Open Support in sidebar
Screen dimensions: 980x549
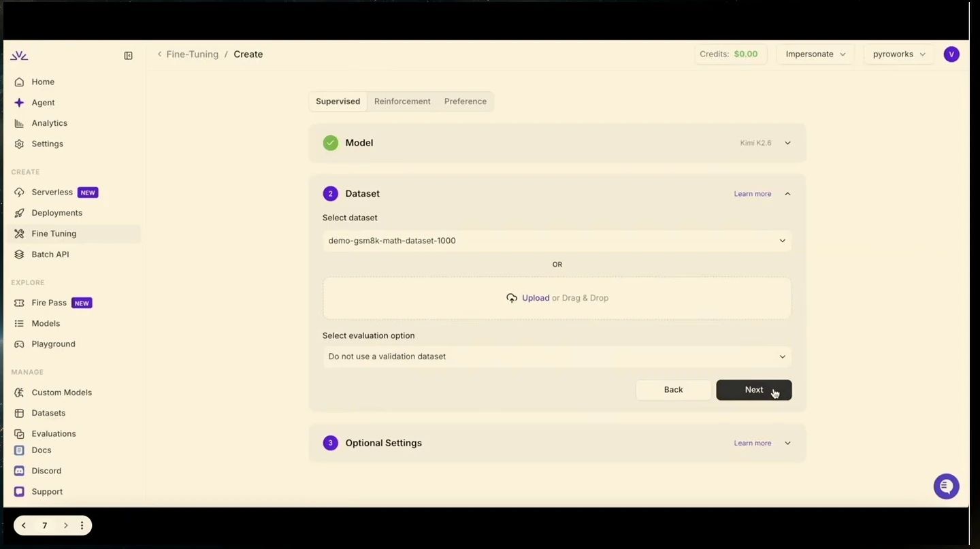[47, 492]
